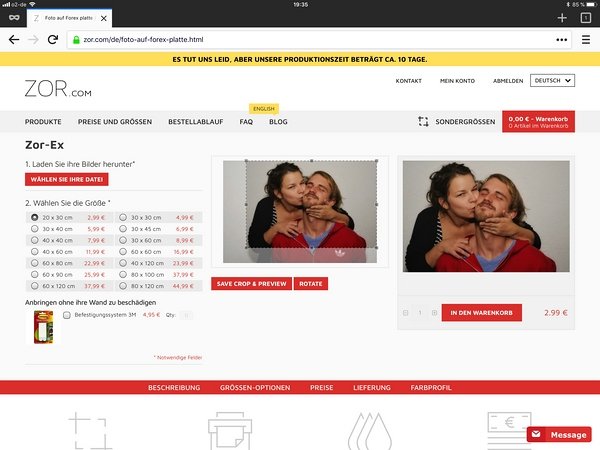Open the private browsing mask icon
The height and width of the screenshot is (450, 600).
click(x=14, y=18)
